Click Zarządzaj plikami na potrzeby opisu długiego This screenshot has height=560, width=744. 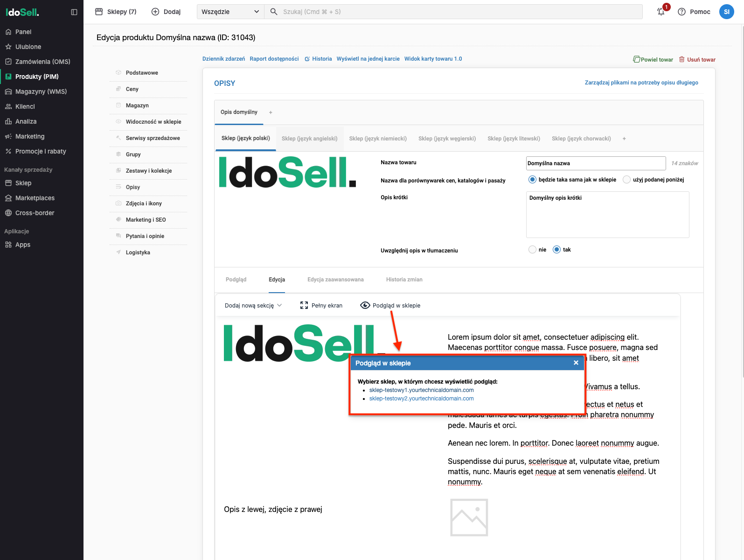(641, 83)
